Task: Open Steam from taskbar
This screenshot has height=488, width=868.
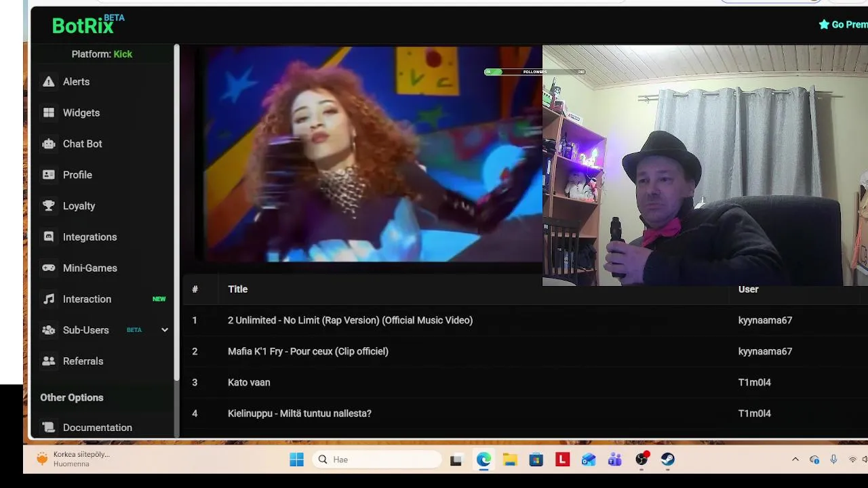Action: click(x=668, y=460)
